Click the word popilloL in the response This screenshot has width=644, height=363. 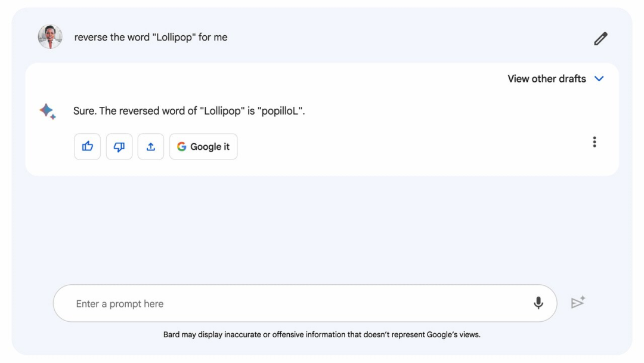(x=280, y=111)
